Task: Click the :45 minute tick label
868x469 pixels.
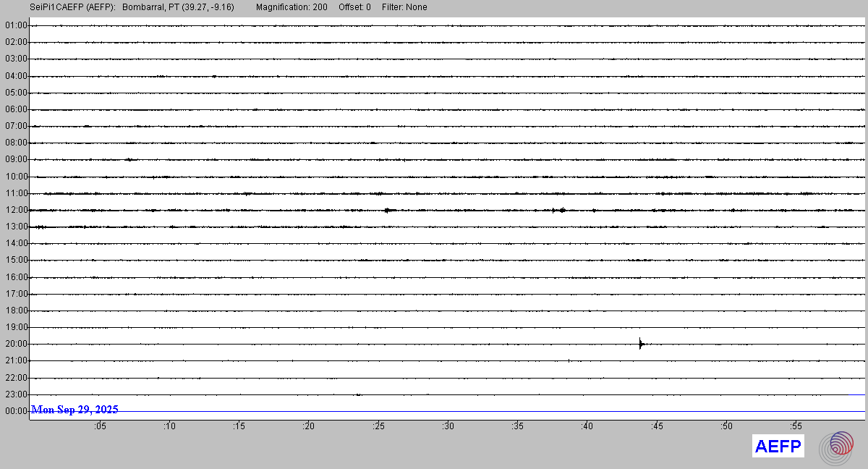Action: pos(657,426)
